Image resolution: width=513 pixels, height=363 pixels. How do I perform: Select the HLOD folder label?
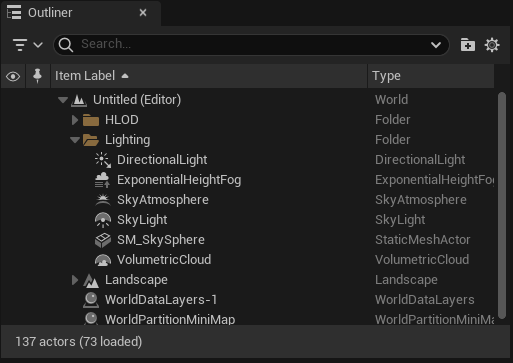click(x=122, y=120)
